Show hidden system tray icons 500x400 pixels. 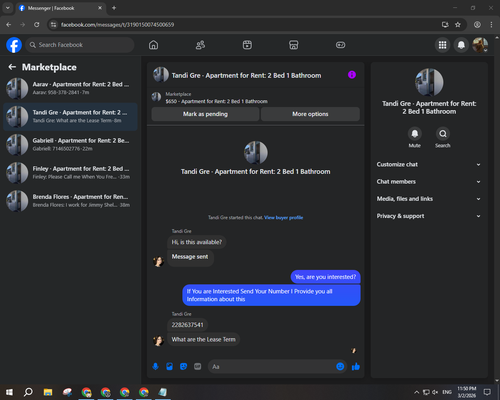pyautogui.click(x=416, y=392)
